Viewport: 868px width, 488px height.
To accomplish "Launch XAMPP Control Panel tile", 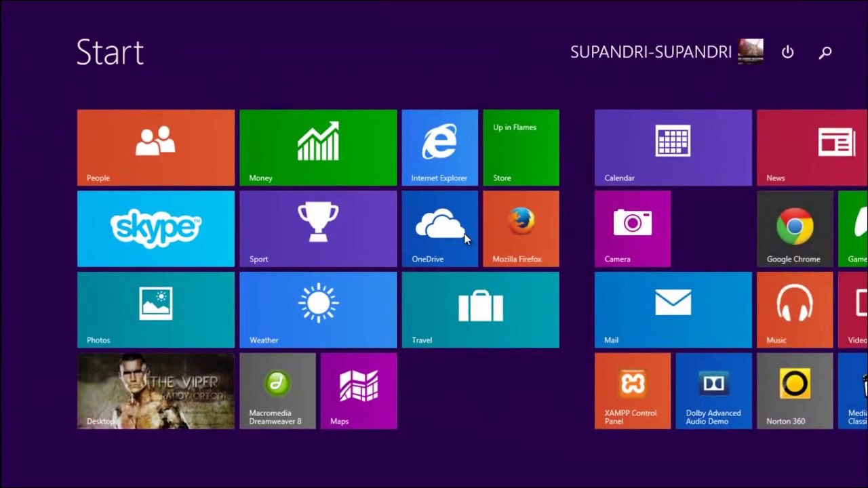I will 633,391.
